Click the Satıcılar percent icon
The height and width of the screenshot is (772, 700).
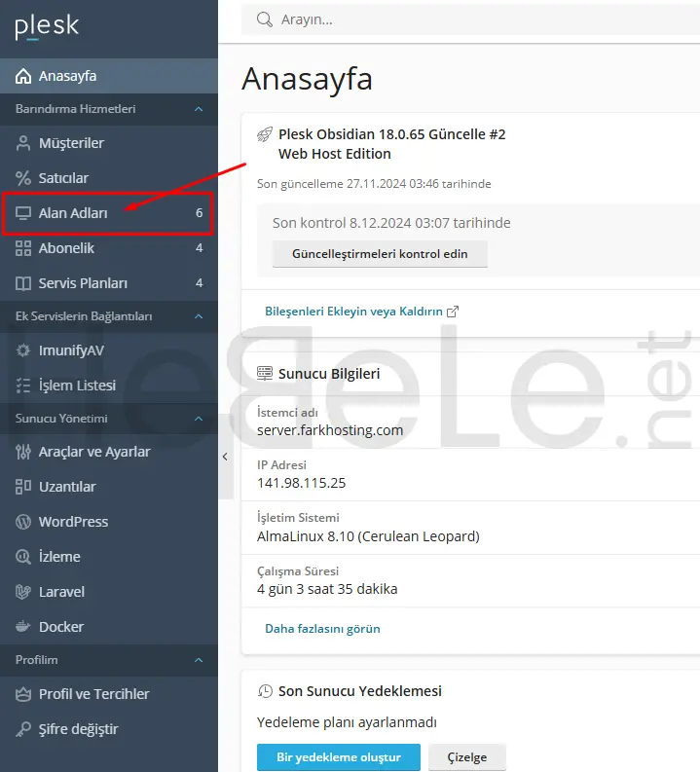coord(23,178)
